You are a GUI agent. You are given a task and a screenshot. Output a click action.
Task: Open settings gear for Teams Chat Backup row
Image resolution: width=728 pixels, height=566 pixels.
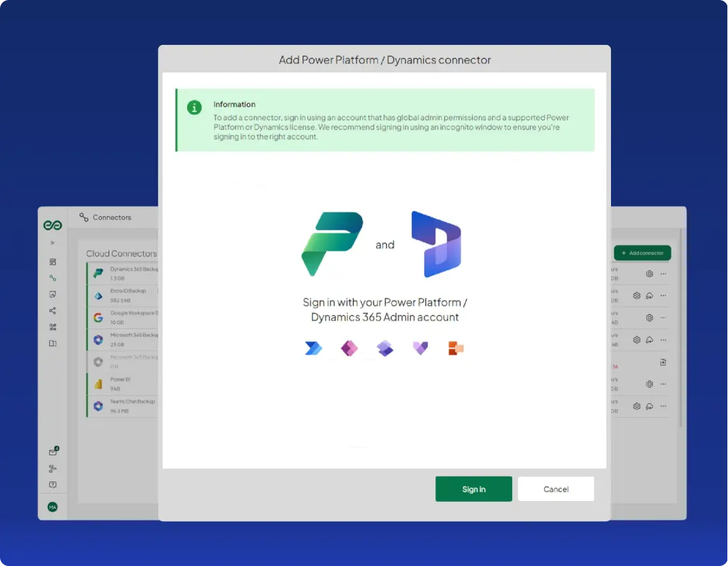tap(636, 406)
